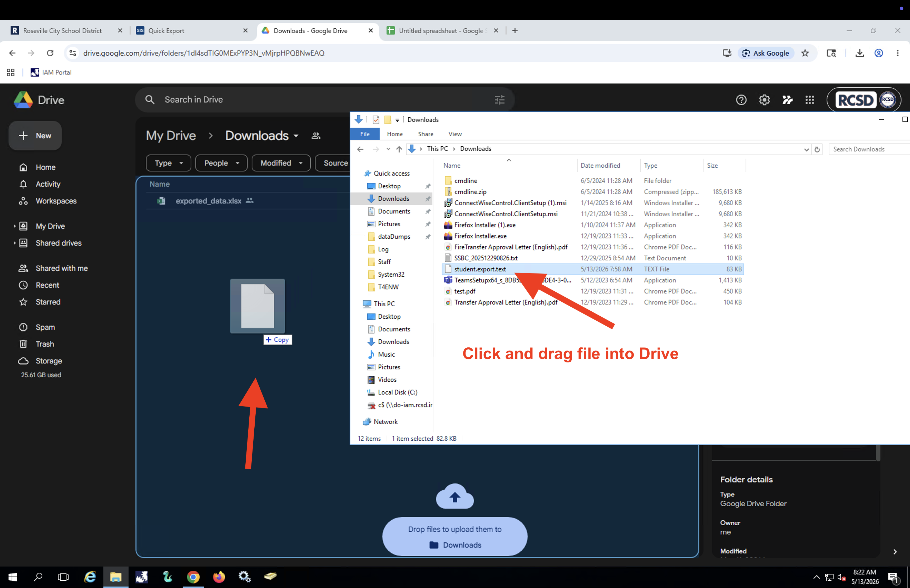
Task: Switch to the Explorer View ribbon tab
Action: [455, 134]
